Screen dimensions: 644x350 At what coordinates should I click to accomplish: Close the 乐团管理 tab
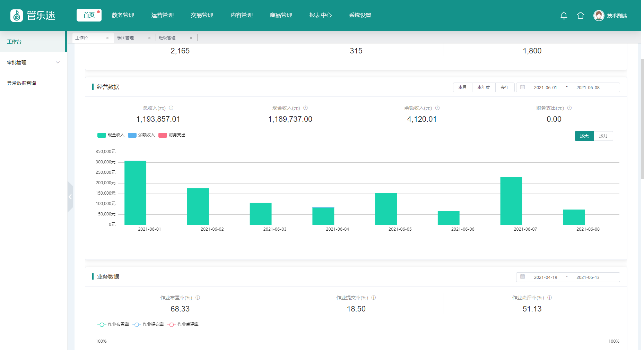tap(149, 38)
